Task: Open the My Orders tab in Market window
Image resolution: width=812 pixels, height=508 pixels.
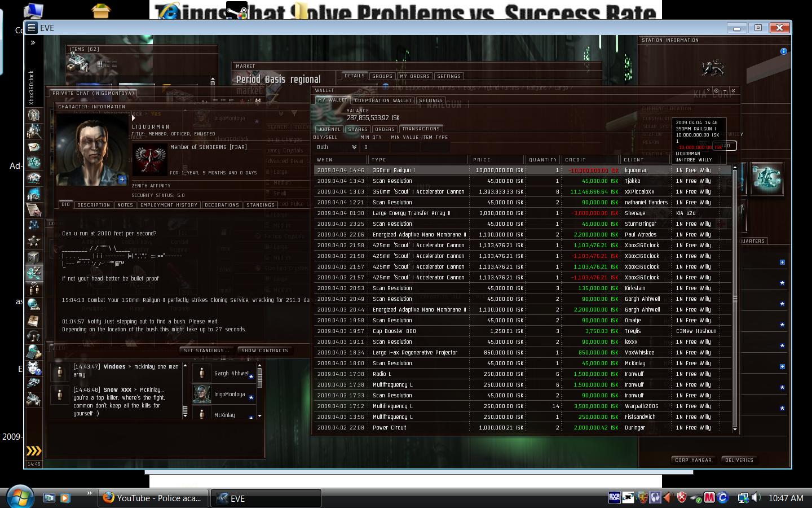Action: point(414,76)
